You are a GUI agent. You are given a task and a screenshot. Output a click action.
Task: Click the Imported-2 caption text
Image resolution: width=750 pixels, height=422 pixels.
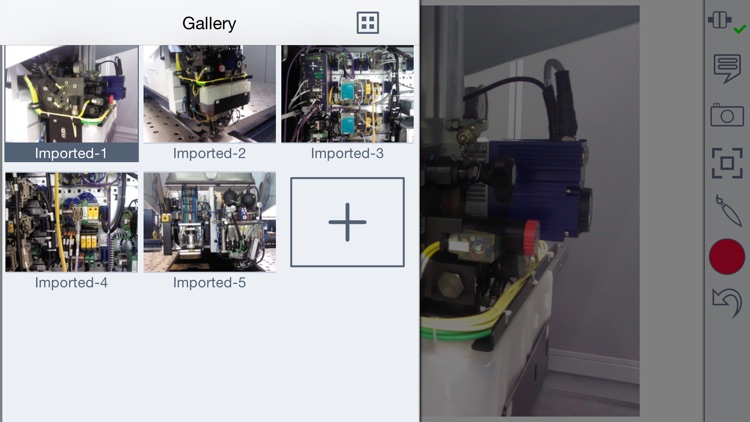[x=210, y=153]
